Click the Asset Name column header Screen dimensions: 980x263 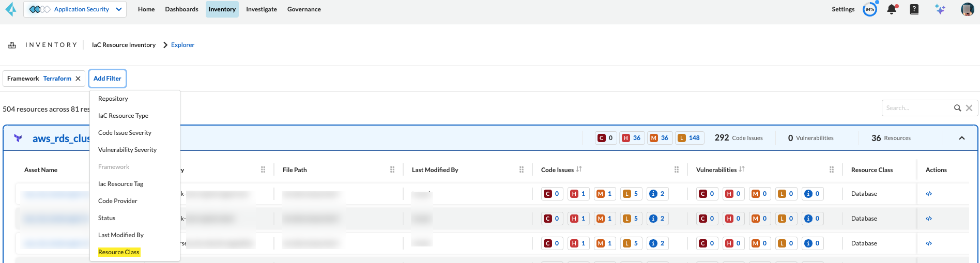coord(41,170)
